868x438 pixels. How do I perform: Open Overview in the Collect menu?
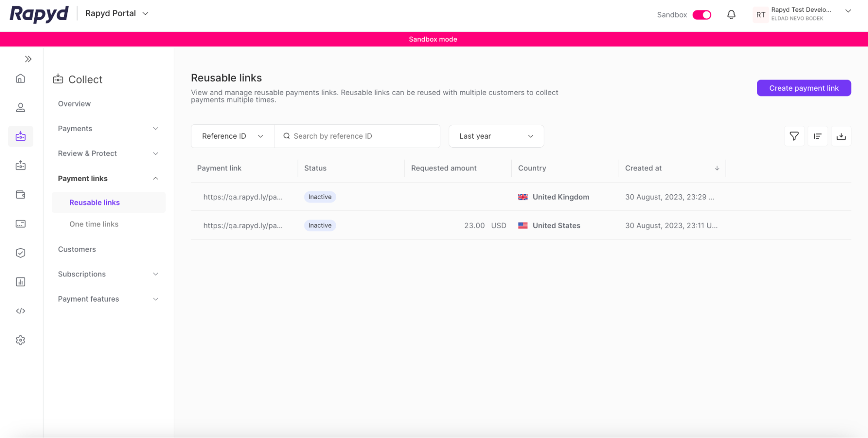coord(74,103)
